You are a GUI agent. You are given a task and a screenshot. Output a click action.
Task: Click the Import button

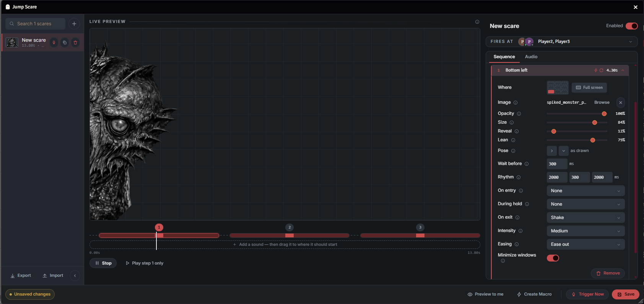tap(53, 276)
